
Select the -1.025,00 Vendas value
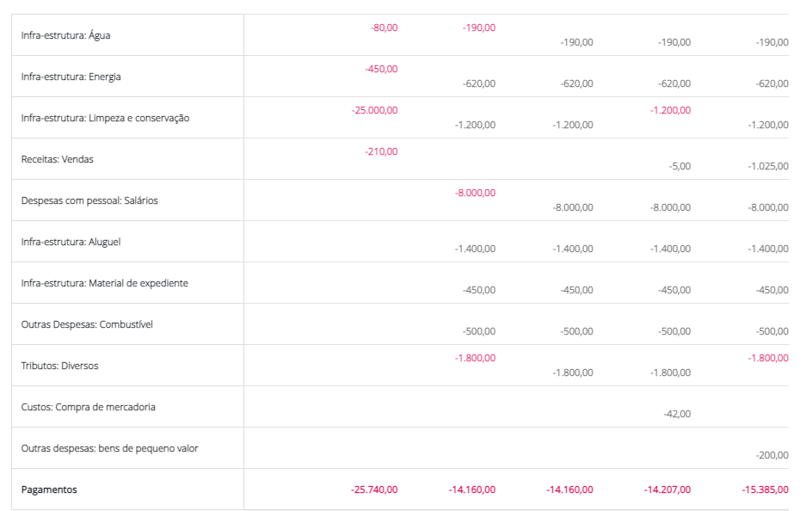coord(768,166)
